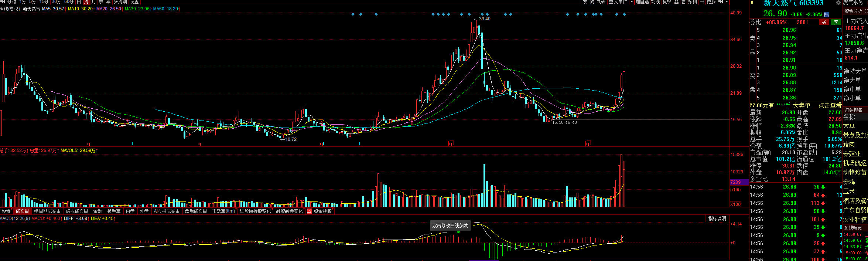Toggle 复权 price adjustment

click(667, 2)
